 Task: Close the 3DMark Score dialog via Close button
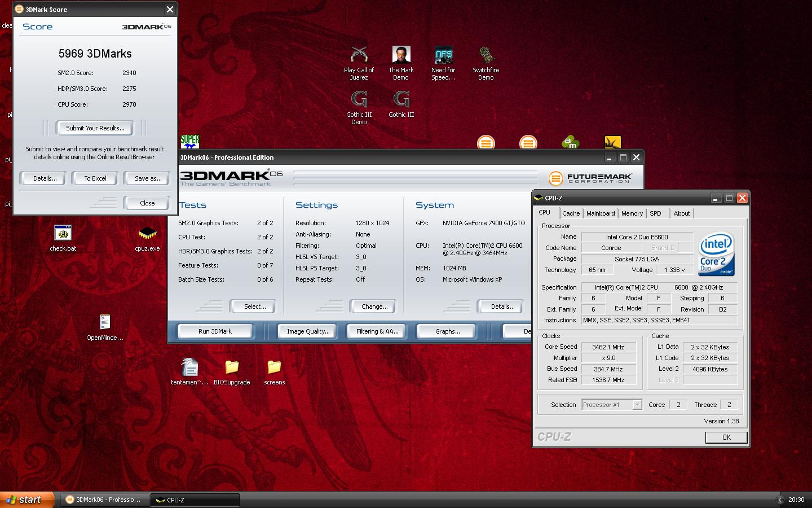point(147,203)
